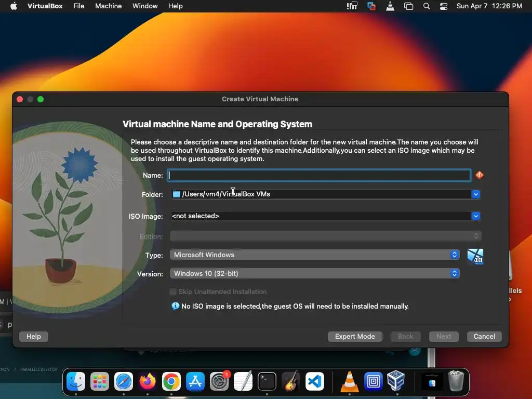Toggle the Skip Unattended Installation checkbox
This screenshot has height=399, width=532.
[x=173, y=292]
